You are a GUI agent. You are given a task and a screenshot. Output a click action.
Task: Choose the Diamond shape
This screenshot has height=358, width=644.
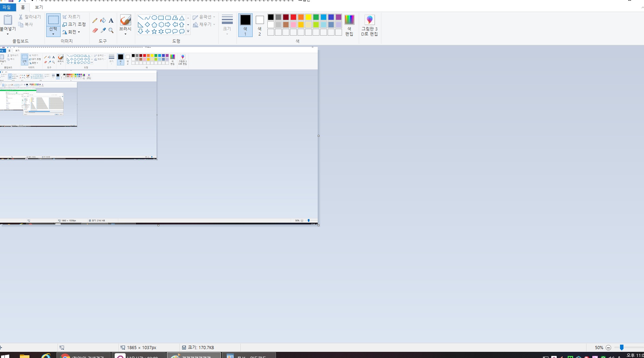coord(147,25)
